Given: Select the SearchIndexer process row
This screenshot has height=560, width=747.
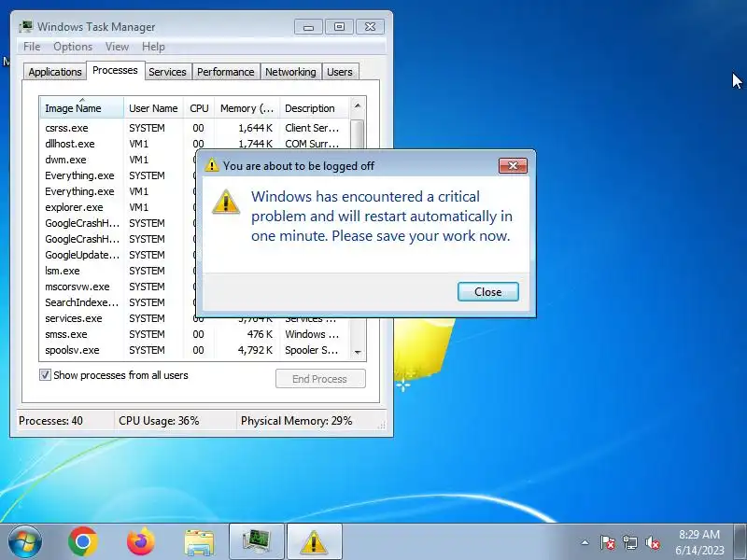Looking at the screenshot, I should 118,302.
